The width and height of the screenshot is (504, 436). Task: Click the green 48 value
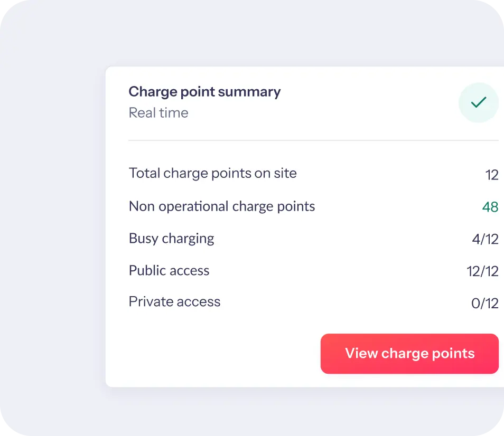click(490, 207)
